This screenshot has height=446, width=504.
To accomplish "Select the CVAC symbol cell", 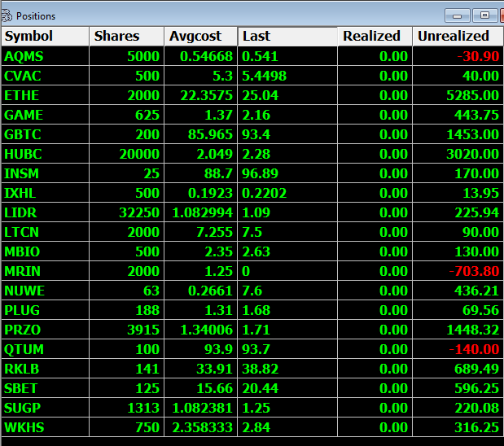I will pos(46,76).
